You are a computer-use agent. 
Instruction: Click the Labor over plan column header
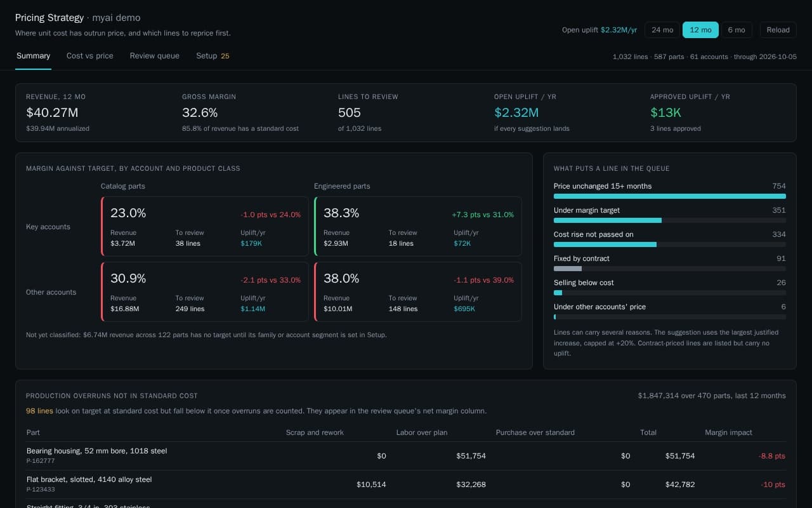tap(422, 432)
